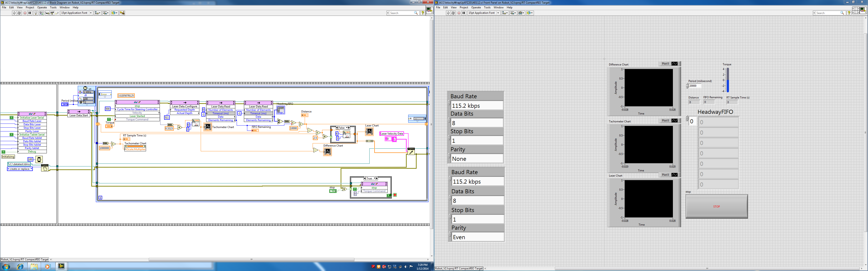Open Operate menu in Block Diagram window
Screen dimensions: 868x271
(42, 7)
